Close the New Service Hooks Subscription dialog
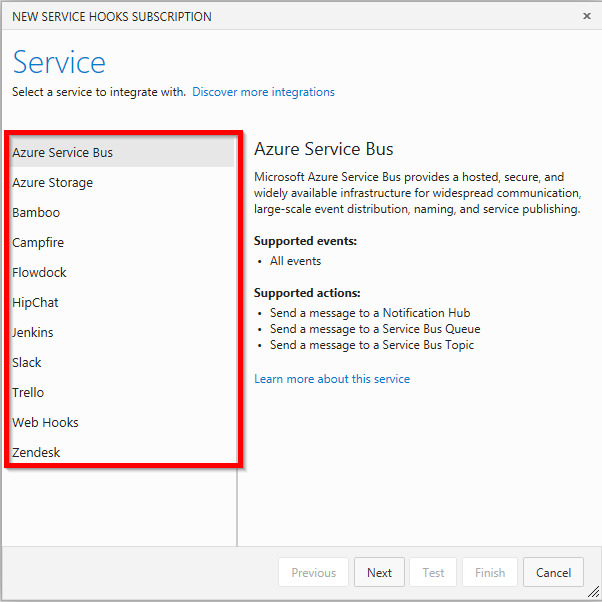Image resolution: width=602 pixels, height=602 pixels. [587, 16]
